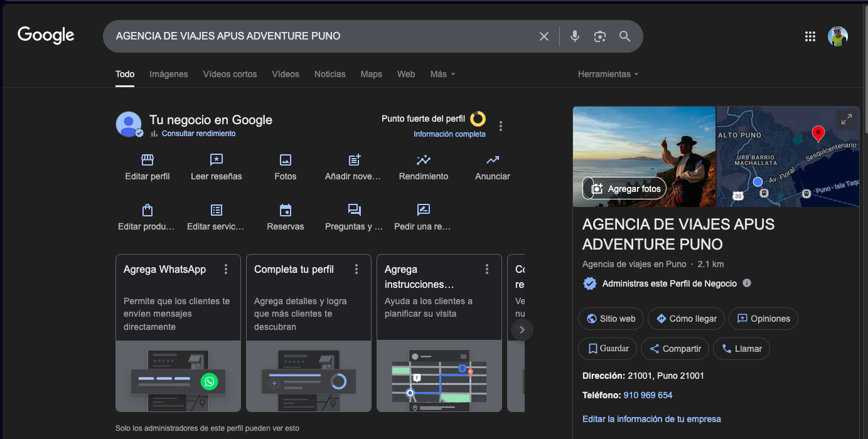The image size is (868, 439).
Task: Click the Administras este Perfil de Negocio text
Action: [x=670, y=283]
